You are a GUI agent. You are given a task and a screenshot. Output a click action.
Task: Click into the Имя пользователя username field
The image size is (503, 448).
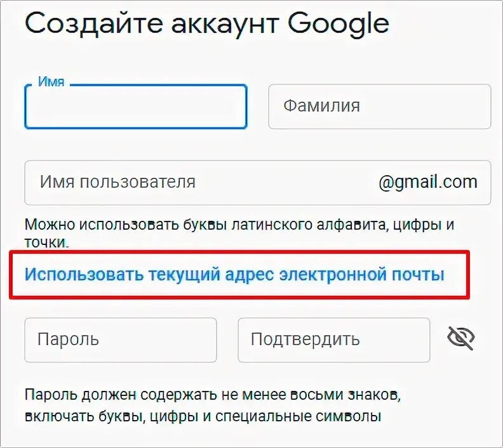(x=258, y=183)
